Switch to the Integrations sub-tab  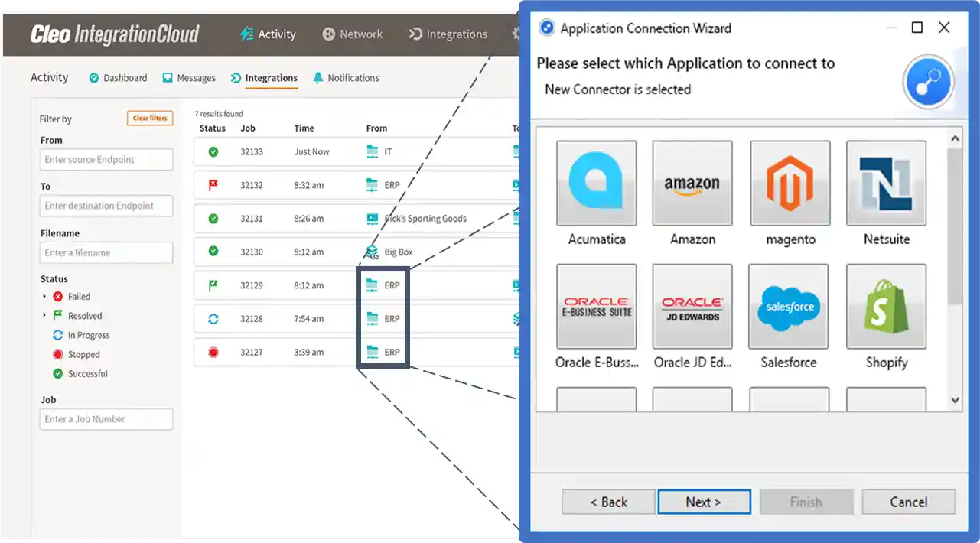click(264, 78)
